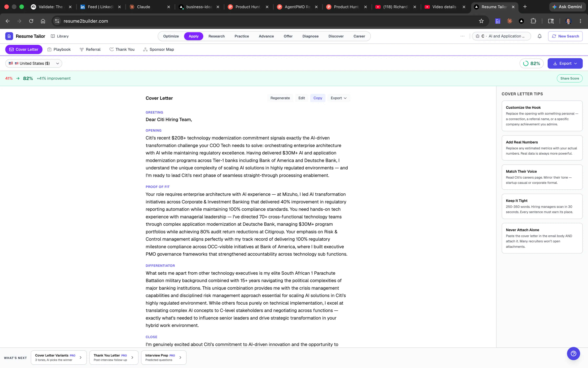Open the Claude extension icon in toolbar
Viewport: 588px width, 368px height.
click(510, 21)
